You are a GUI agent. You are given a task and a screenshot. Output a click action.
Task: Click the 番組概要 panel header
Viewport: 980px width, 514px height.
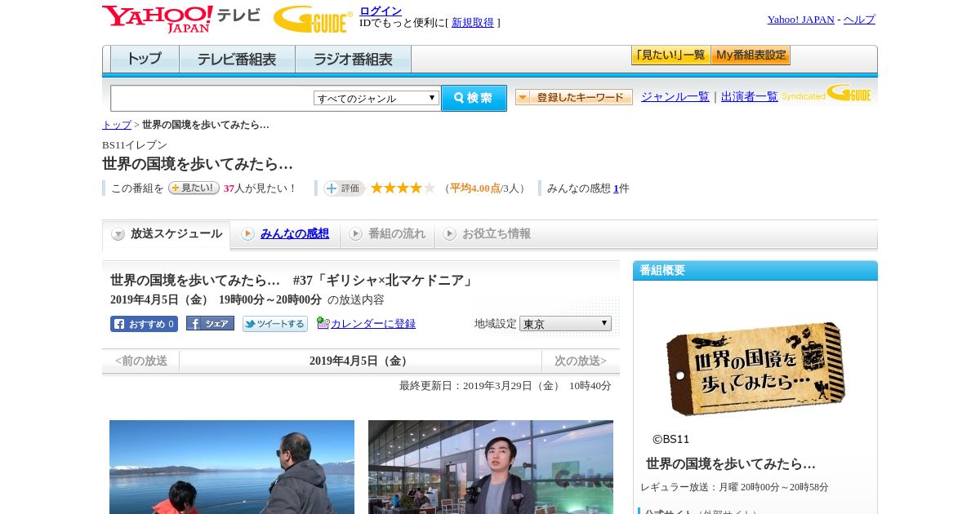pos(755,271)
